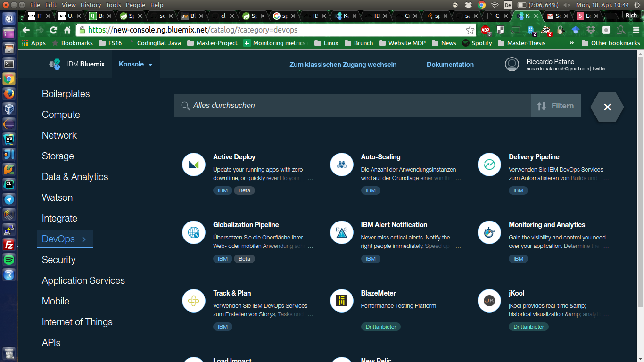Screen dimensions: 644x362
Task: Show more bookmarks with the overflow chevron
Action: point(572,43)
